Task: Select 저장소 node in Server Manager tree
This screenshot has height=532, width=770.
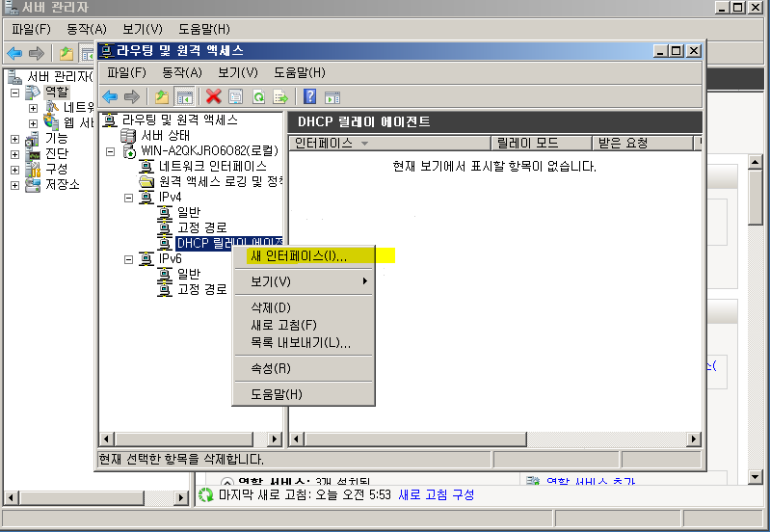Action: (62, 185)
